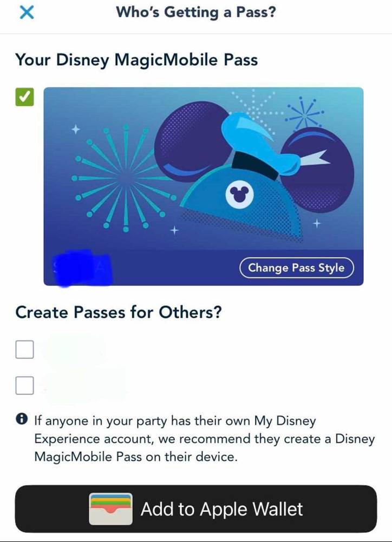Click the Your Disney MagicMobile Pass heading
The width and height of the screenshot is (392, 542).
(x=136, y=60)
